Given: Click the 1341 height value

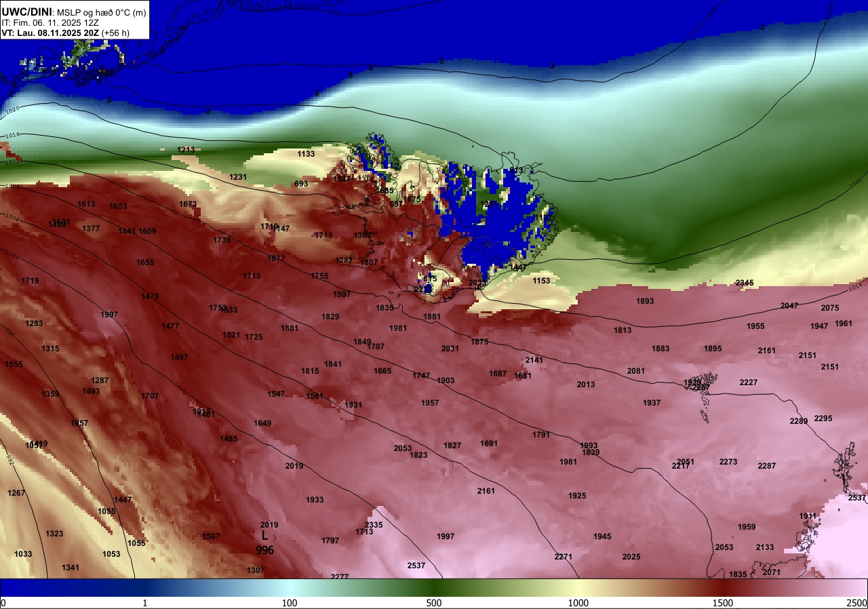Looking at the screenshot, I should pyautogui.click(x=71, y=568).
